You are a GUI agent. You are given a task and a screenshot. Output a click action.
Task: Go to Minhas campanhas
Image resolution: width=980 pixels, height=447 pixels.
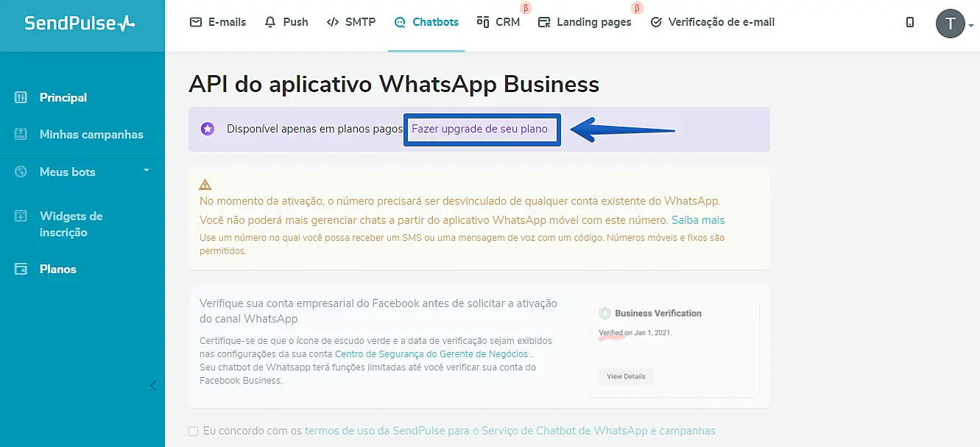(x=91, y=134)
